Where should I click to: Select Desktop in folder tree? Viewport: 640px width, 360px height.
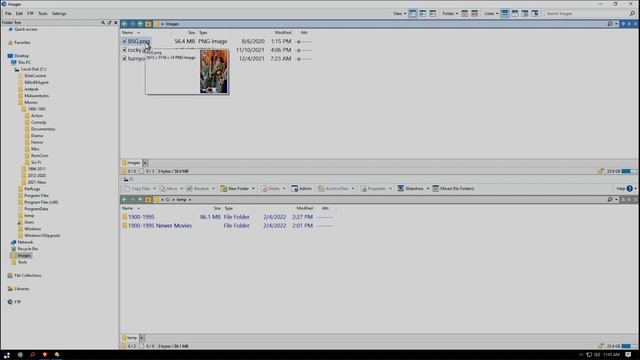[22, 56]
